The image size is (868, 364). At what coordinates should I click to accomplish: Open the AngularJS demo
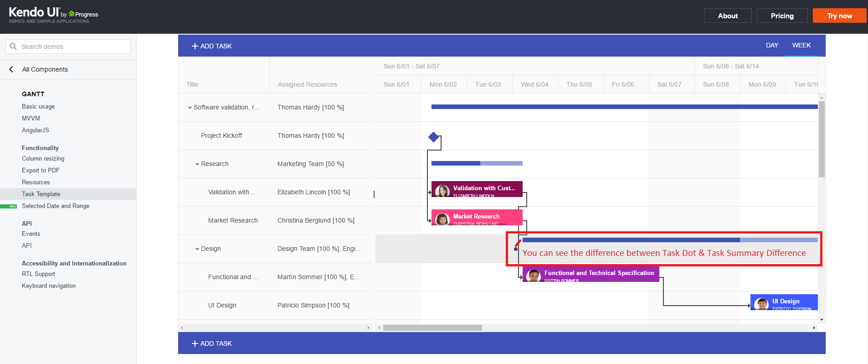pos(36,130)
